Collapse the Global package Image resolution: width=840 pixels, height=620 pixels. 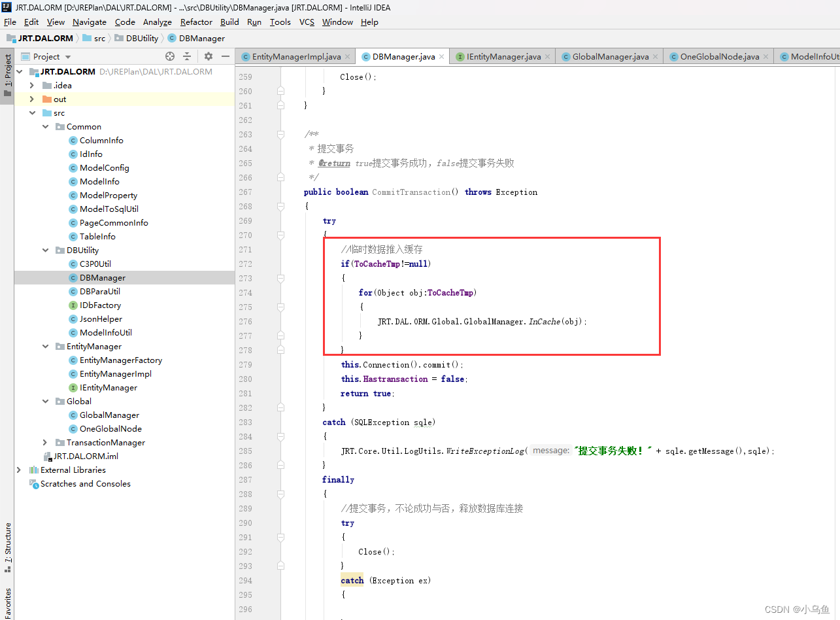click(45, 401)
